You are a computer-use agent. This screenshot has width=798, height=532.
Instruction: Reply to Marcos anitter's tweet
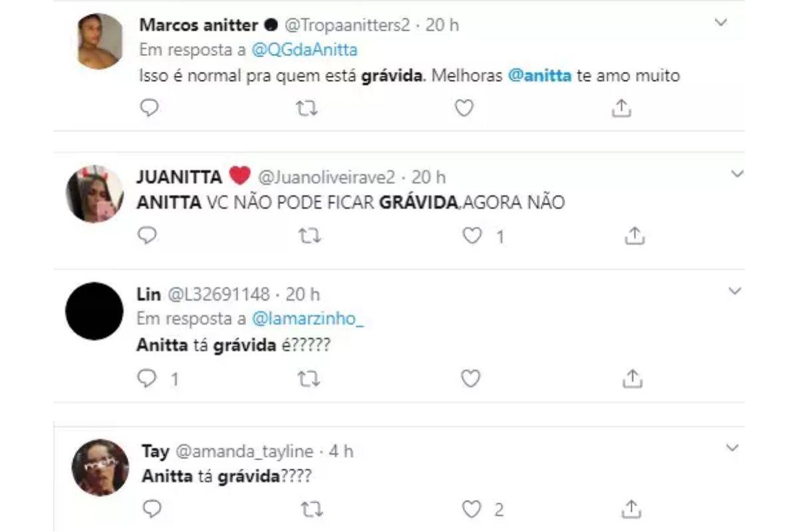click(151, 108)
